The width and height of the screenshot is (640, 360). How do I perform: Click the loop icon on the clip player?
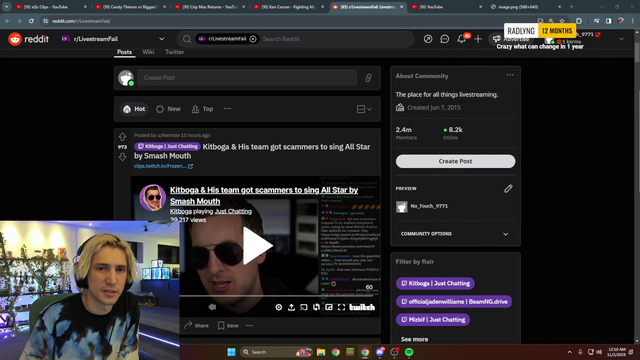click(316, 307)
